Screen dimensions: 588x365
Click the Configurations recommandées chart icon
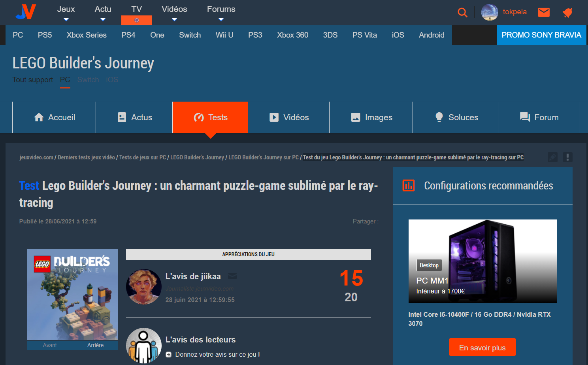click(x=408, y=185)
